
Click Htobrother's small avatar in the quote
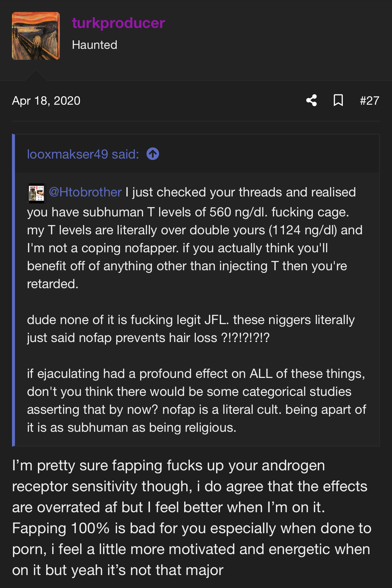36,193
